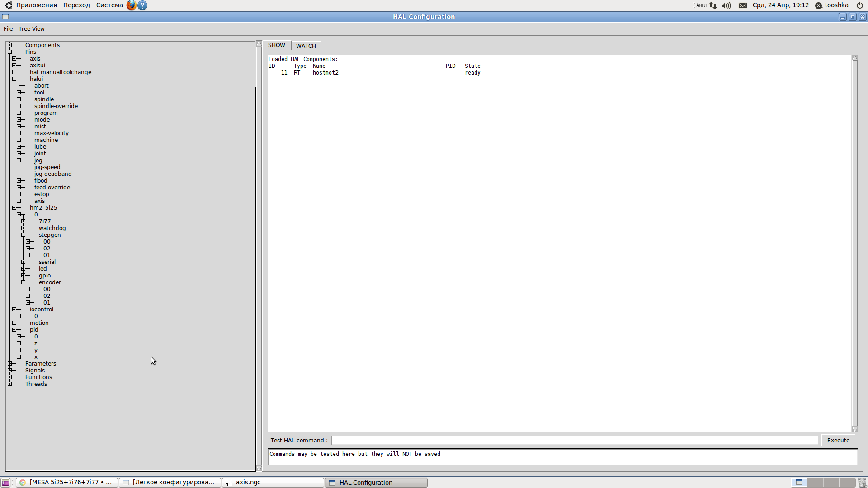
Task: Click show desktop icon in bottom panel
Action: [5, 483]
